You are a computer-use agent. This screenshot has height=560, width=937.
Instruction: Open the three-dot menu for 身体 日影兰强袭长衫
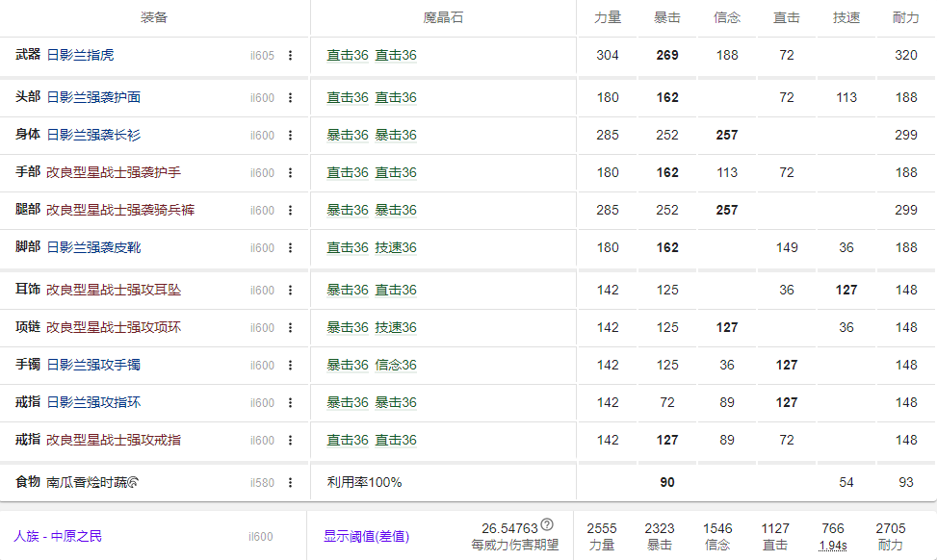288,135
